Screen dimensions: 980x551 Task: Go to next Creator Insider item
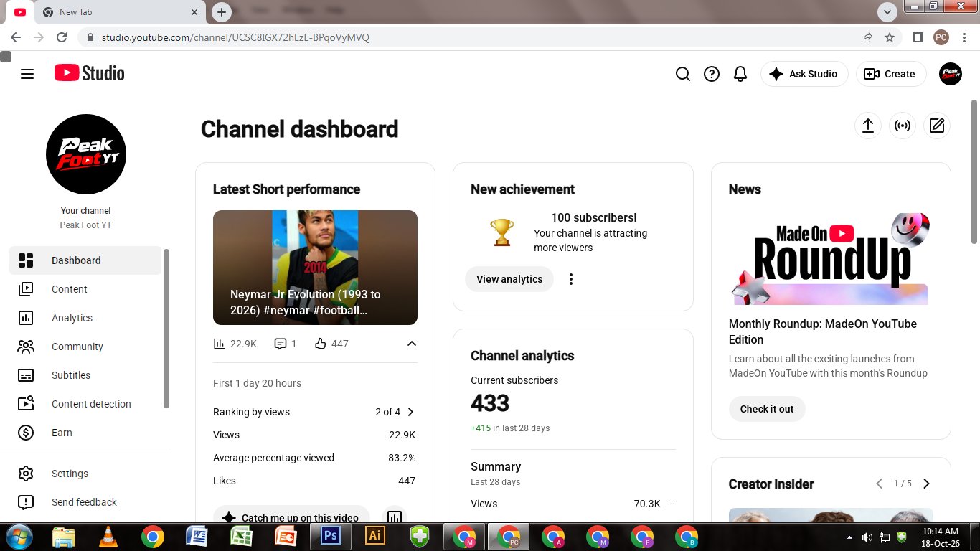click(x=926, y=484)
